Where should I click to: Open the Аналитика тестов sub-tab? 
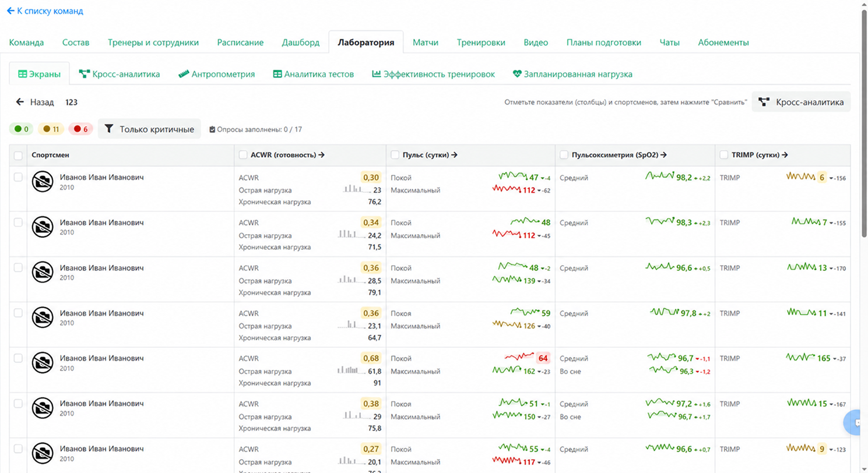coord(314,74)
